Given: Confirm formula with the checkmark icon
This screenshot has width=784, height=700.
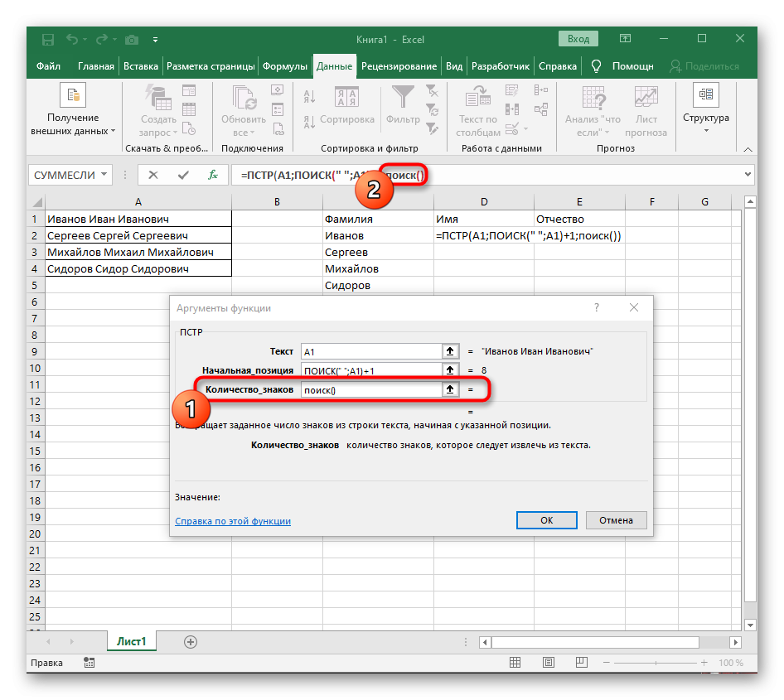Looking at the screenshot, I should pos(183,175).
